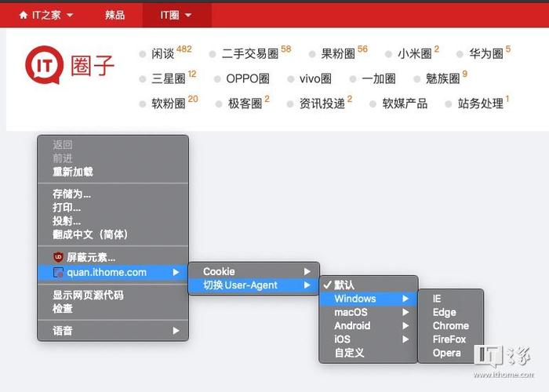Click the gray bullet before 极客圈

[x=219, y=104]
